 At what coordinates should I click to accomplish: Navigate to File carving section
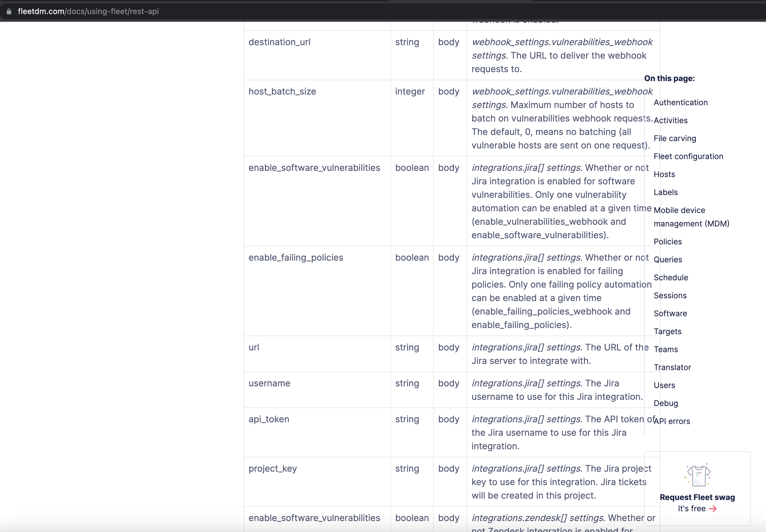pos(674,138)
